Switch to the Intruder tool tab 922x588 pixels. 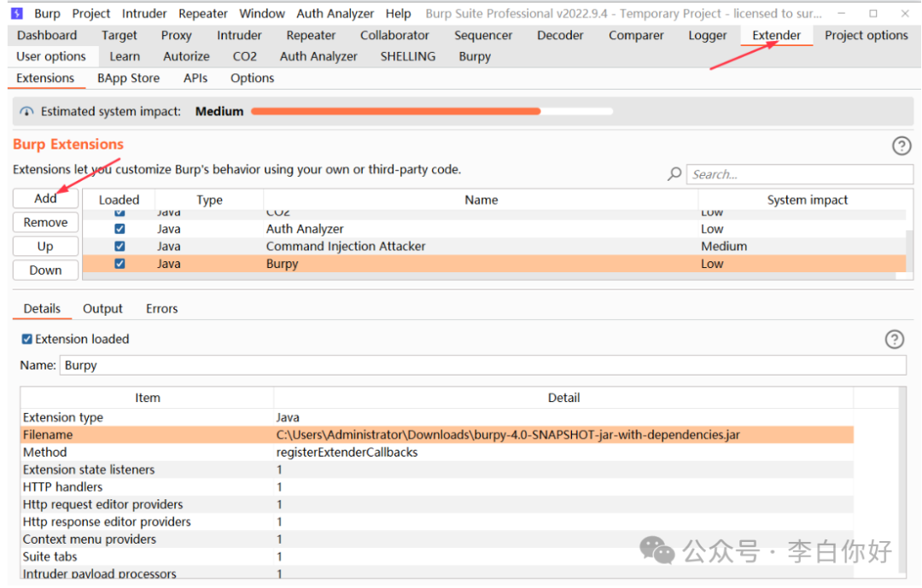[239, 35]
